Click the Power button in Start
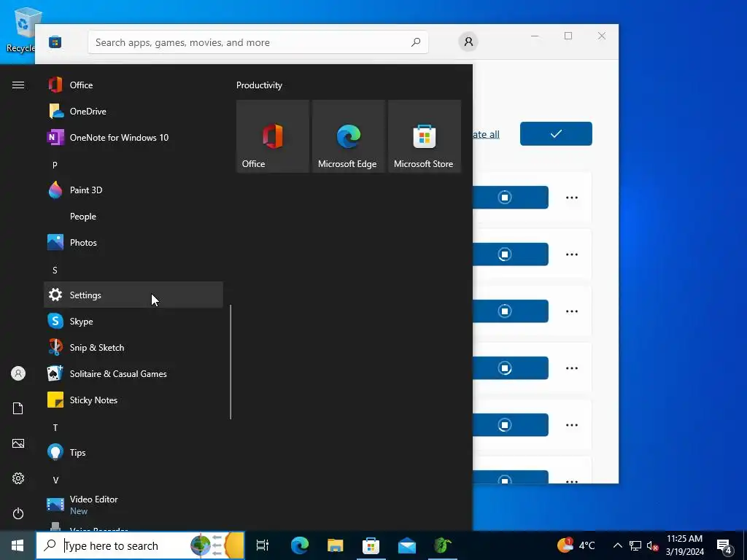Screen dimensions: 747x560 [18, 513]
